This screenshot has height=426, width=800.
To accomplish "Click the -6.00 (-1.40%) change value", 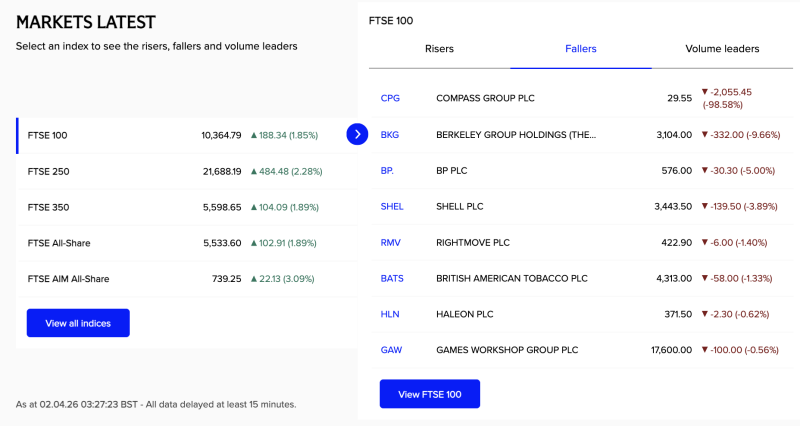I will 734,242.
